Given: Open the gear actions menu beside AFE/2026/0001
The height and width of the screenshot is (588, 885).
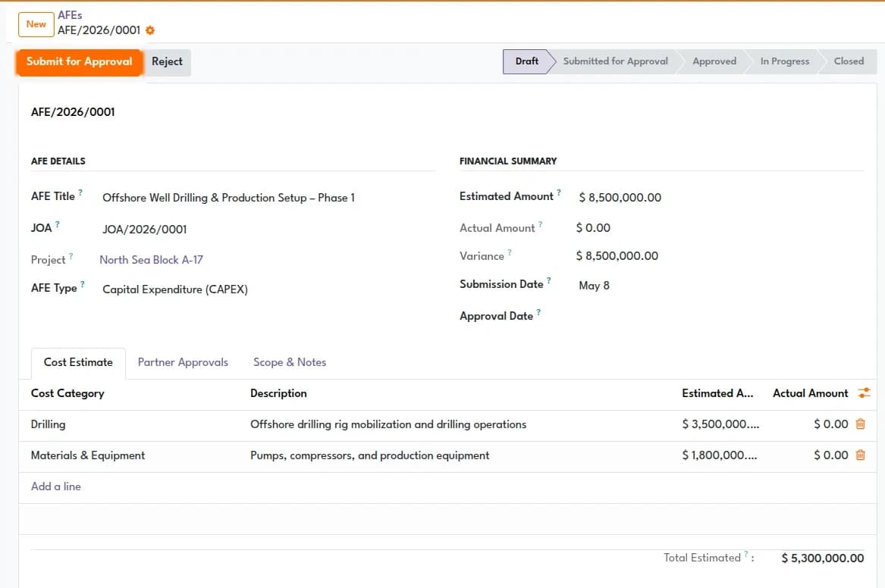Looking at the screenshot, I should 149,30.
